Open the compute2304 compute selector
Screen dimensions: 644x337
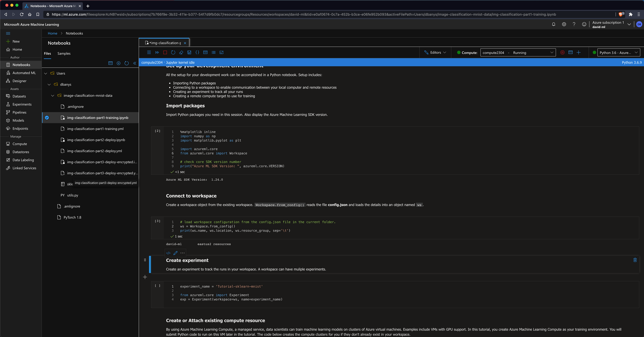point(518,53)
